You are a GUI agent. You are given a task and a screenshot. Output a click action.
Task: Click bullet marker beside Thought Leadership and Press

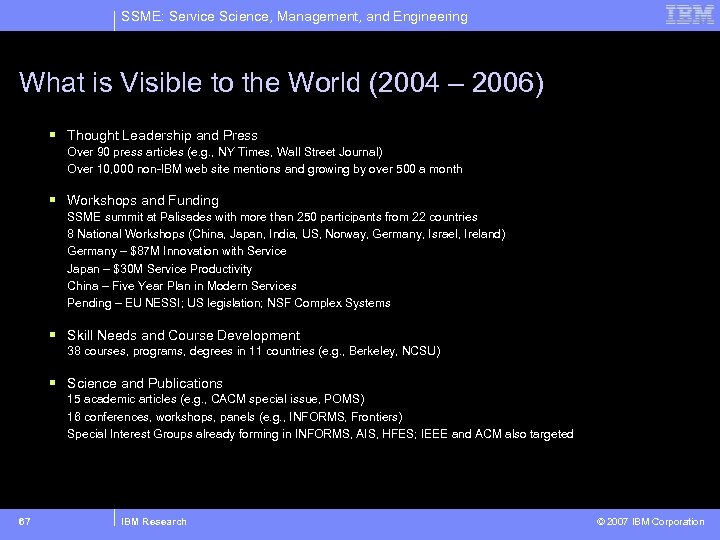point(53,135)
